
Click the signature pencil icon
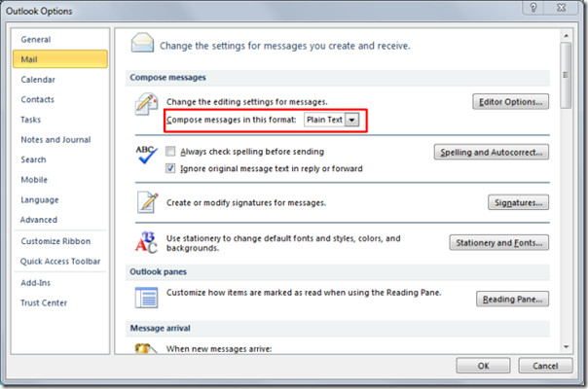coord(147,202)
